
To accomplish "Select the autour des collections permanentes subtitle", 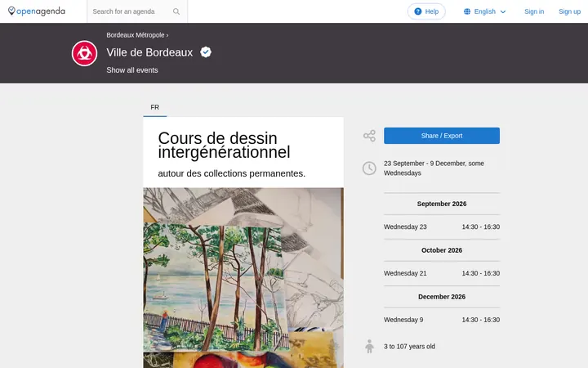I will click(x=232, y=173).
